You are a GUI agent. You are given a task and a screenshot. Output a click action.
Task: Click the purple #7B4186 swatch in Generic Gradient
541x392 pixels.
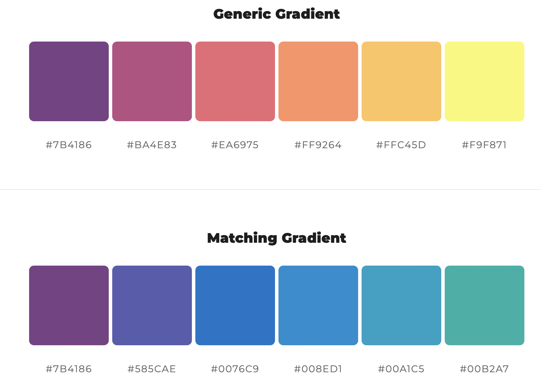coord(69,81)
